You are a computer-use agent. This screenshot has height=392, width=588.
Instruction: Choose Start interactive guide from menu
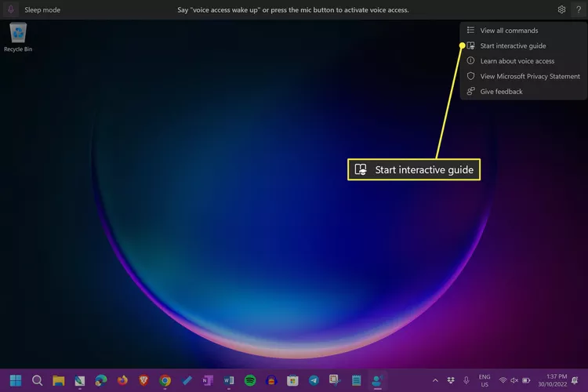click(x=513, y=45)
